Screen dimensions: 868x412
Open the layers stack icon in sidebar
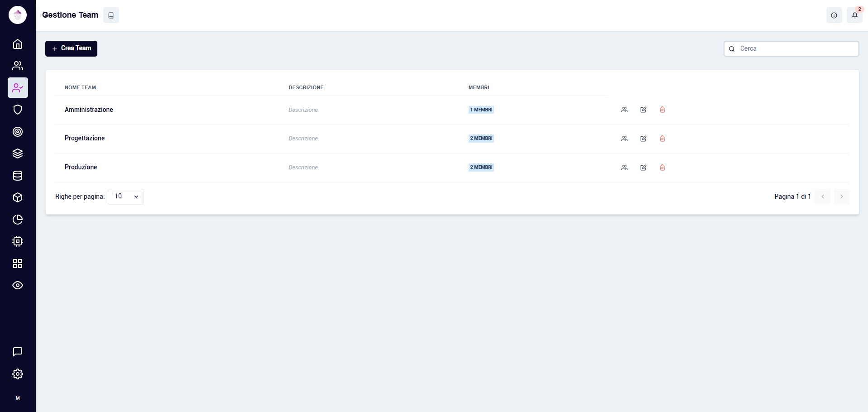18,153
